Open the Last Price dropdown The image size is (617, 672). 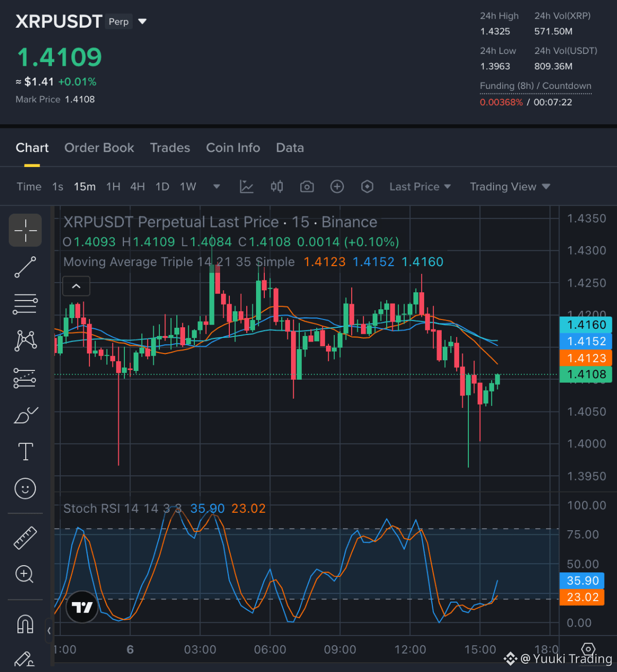coord(420,186)
